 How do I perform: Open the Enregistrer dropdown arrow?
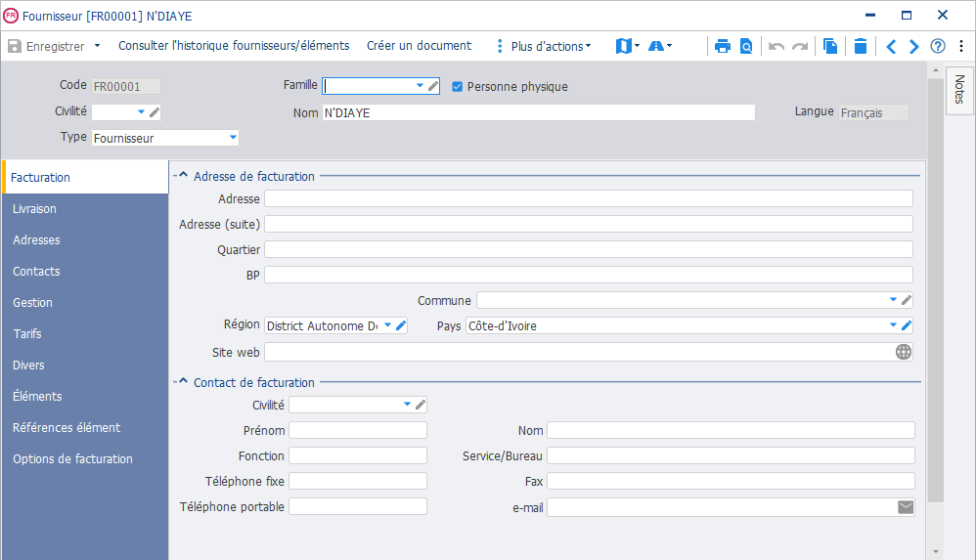97,46
